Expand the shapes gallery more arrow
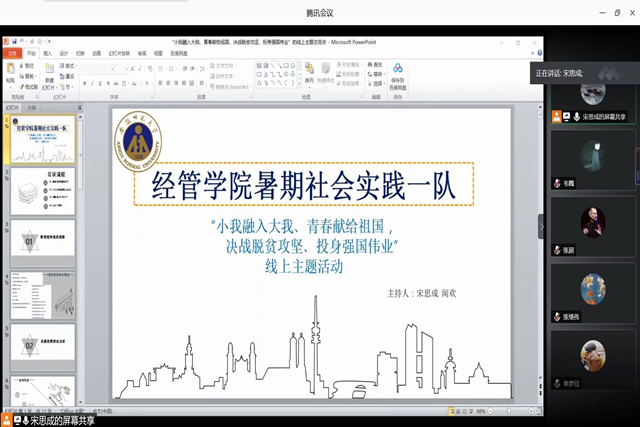640x427 pixels. click(299, 83)
